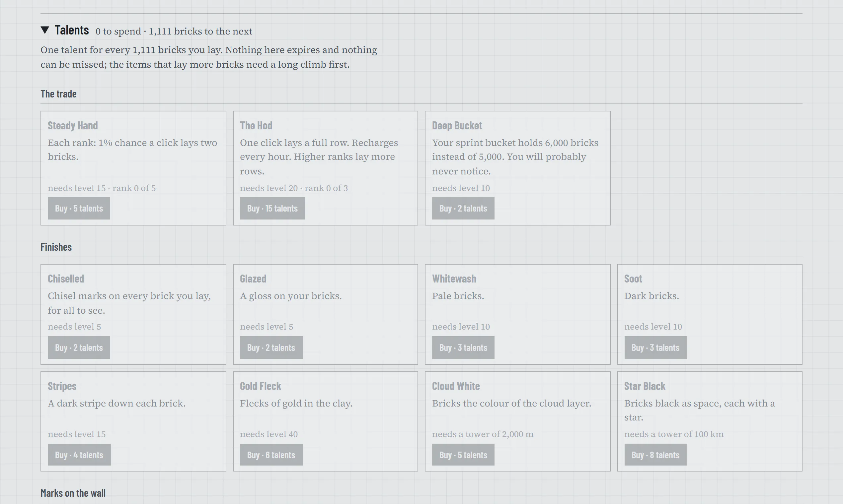
Task: Buy Stripes finish for 4 talents
Action: point(79,455)
